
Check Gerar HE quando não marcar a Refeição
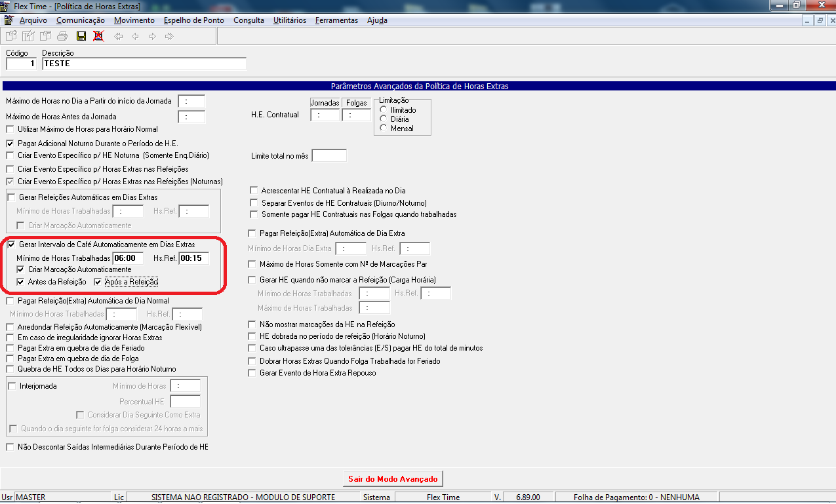tap(253, 280)
